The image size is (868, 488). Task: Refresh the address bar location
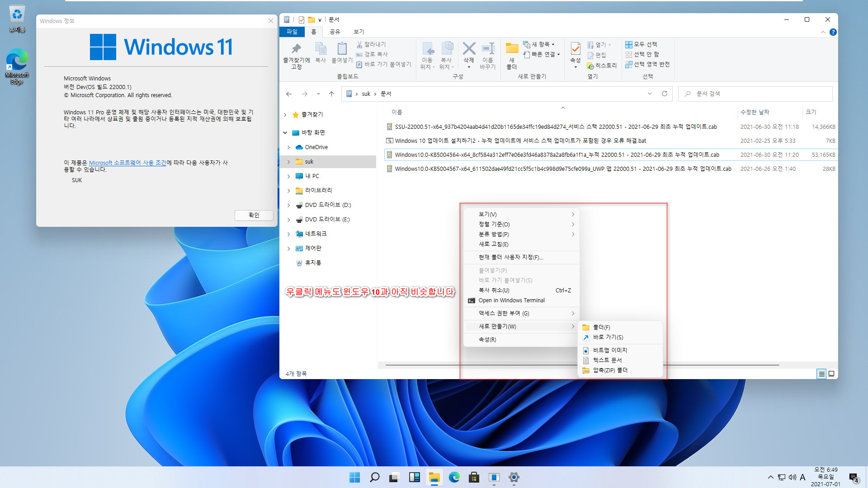click(665, 94)
